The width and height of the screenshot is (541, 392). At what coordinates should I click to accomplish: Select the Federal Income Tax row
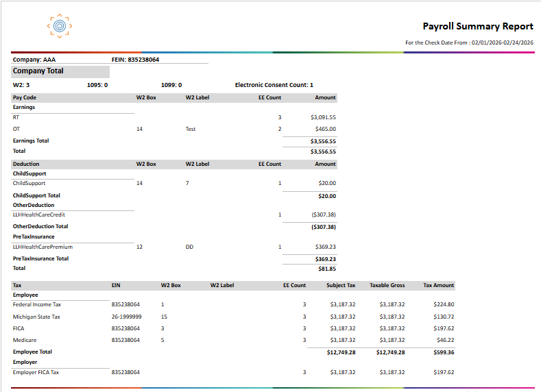[233, 304]
